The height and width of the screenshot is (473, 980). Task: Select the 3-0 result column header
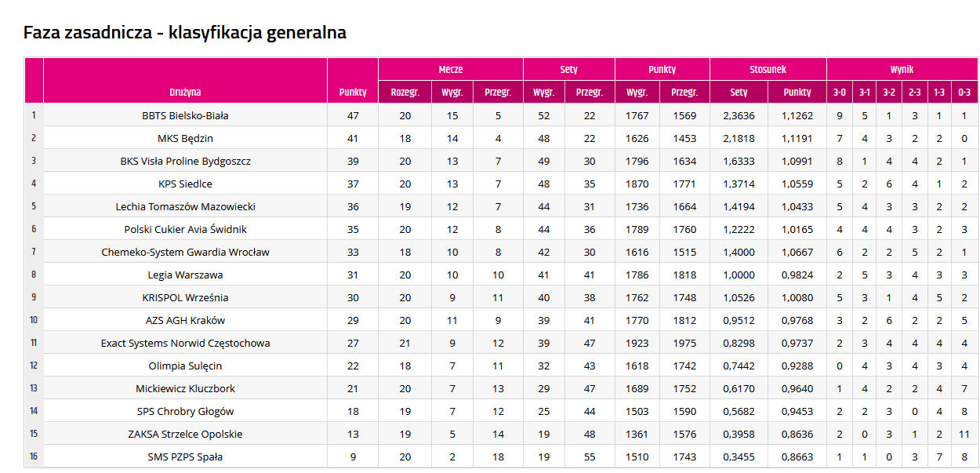click(839, 92)
